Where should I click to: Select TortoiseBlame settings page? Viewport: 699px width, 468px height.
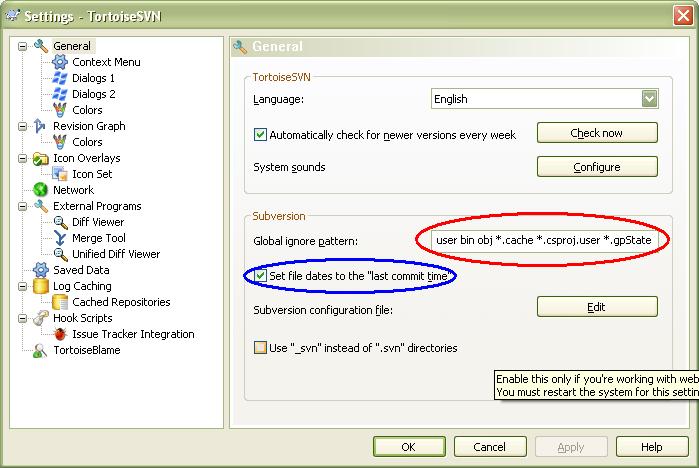pos(87,350)
